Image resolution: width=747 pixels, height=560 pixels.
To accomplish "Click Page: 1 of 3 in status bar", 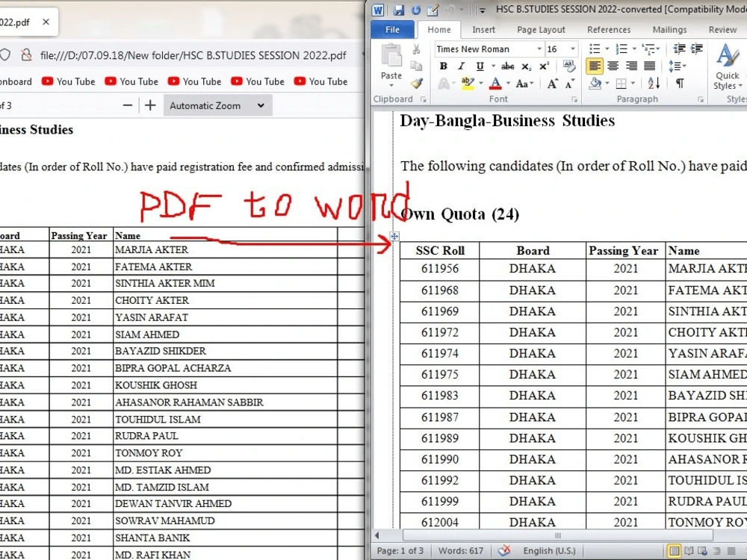I will pos(400,550).
